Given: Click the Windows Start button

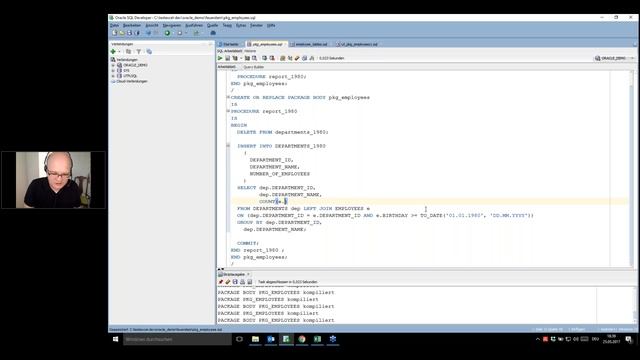Looking at the screenshot, I should pos(116,339).
